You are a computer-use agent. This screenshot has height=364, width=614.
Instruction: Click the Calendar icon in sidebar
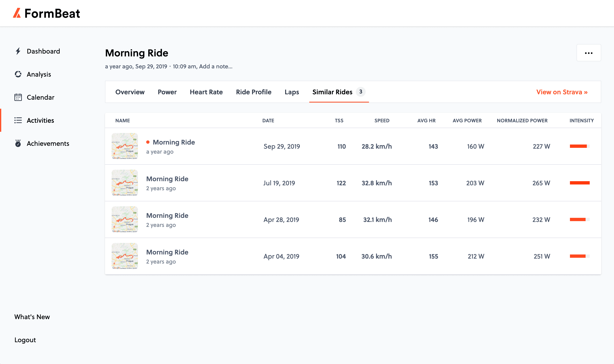tap(18, 97)
